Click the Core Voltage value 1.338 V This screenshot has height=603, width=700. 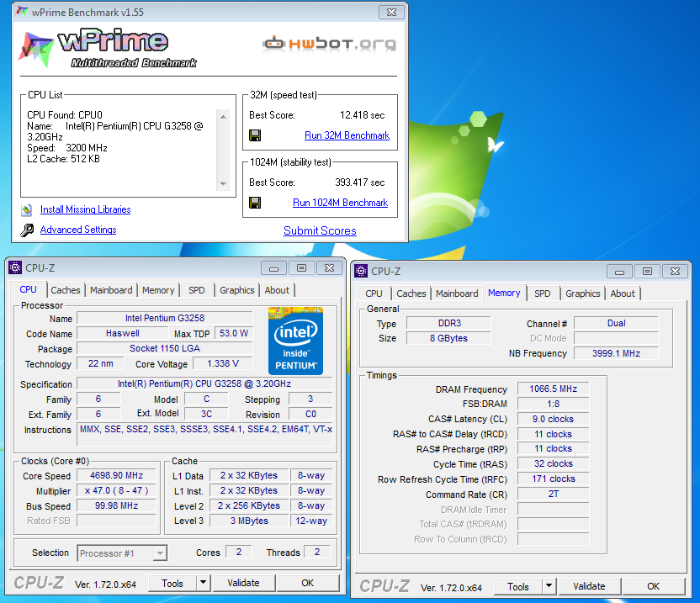click(223, 363)
